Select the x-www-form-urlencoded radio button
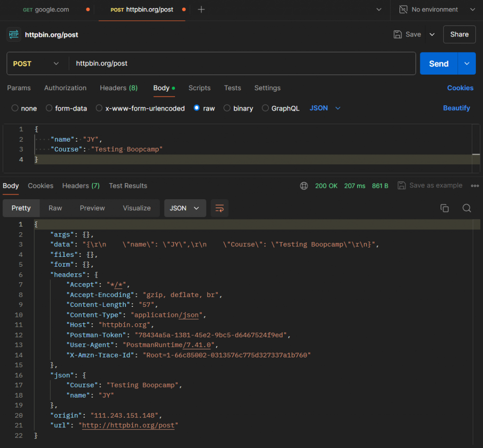 [x=99, y=108]
